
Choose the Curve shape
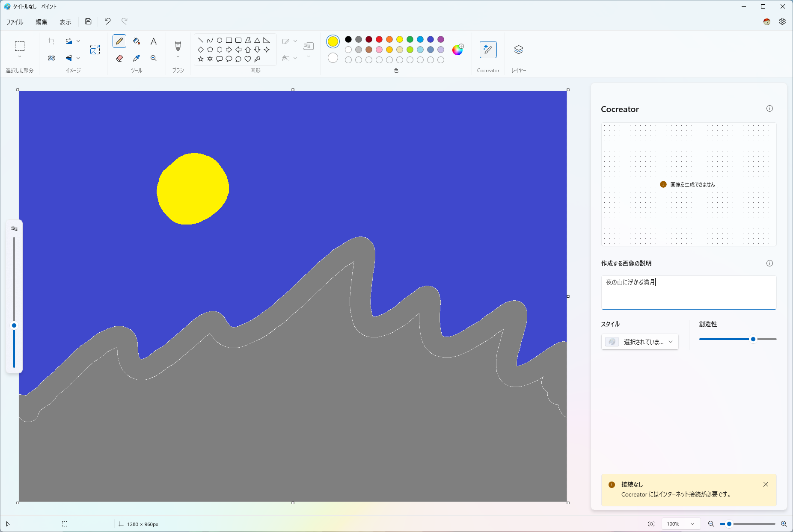pos(210,40)
